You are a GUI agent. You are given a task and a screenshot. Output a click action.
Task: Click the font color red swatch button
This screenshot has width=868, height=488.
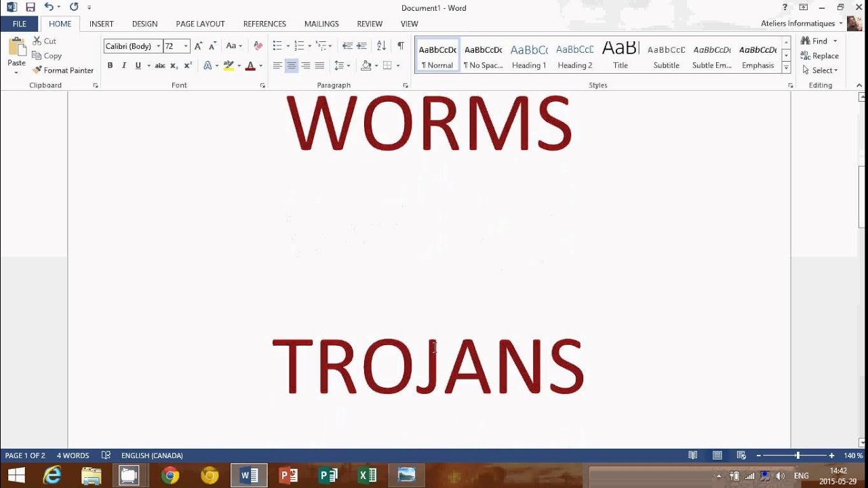pos(250,66)
